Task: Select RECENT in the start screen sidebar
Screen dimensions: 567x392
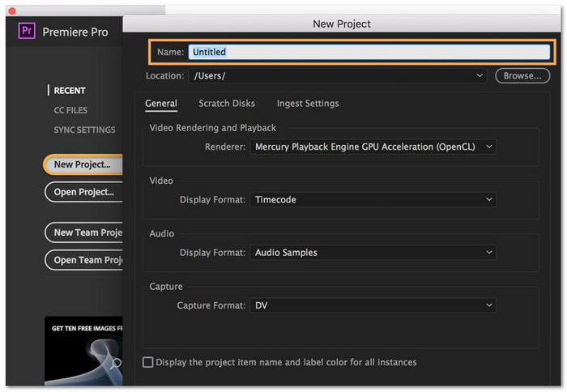Action: tap(70, 91)
